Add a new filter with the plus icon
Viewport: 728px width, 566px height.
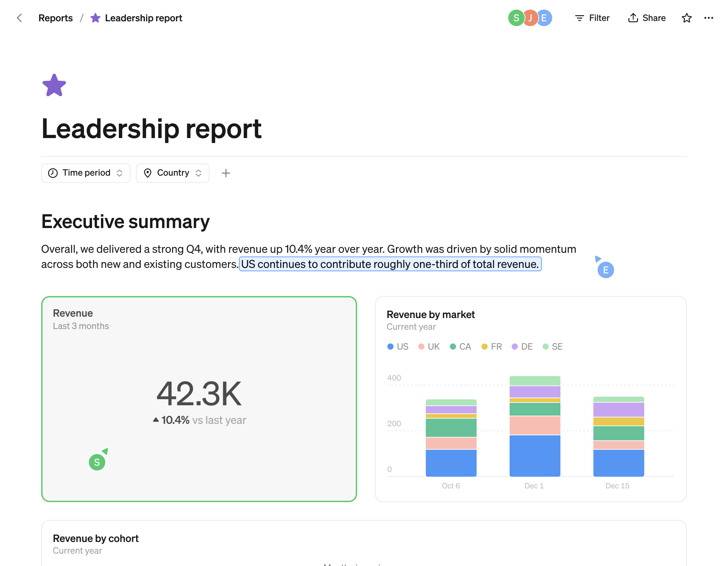tap(226, 173)
